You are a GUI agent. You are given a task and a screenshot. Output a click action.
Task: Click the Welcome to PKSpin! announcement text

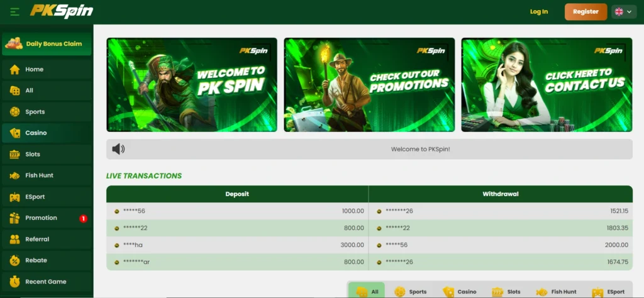click(421, 150)
